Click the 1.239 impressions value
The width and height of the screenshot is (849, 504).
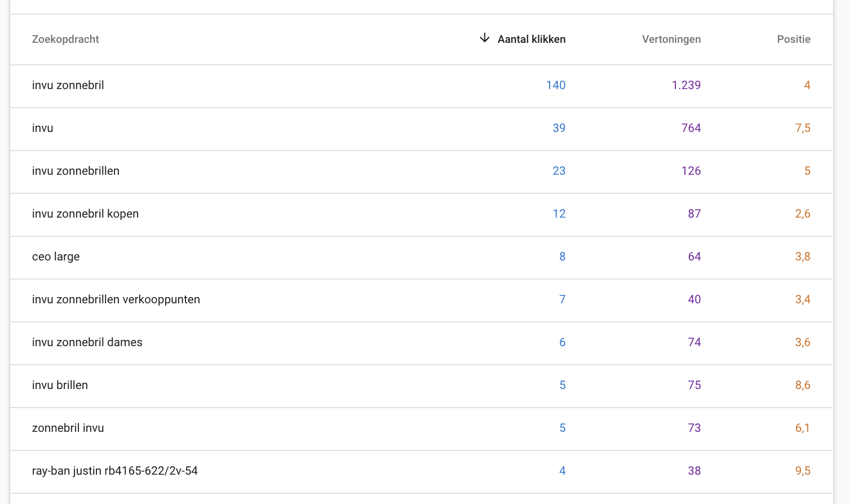686,85
